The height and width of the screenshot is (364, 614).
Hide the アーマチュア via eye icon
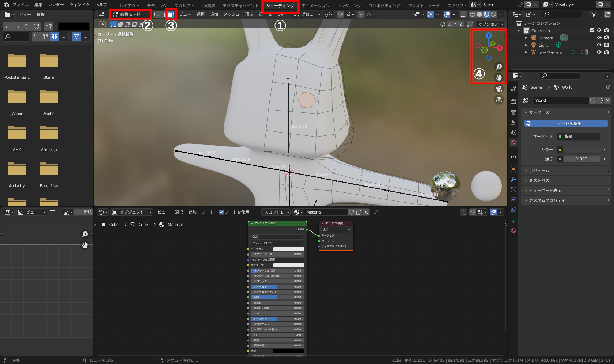coord(599,52)
